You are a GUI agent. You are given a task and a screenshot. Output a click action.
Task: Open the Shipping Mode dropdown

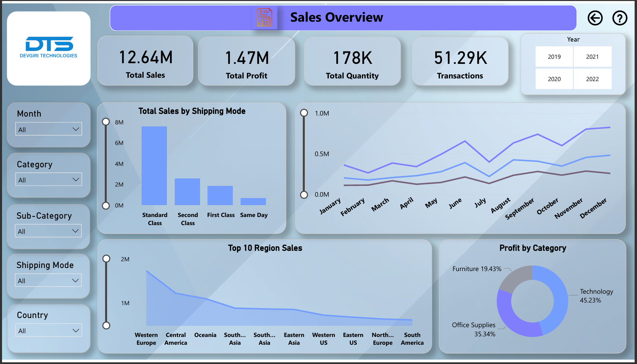(x=48, y=281)
